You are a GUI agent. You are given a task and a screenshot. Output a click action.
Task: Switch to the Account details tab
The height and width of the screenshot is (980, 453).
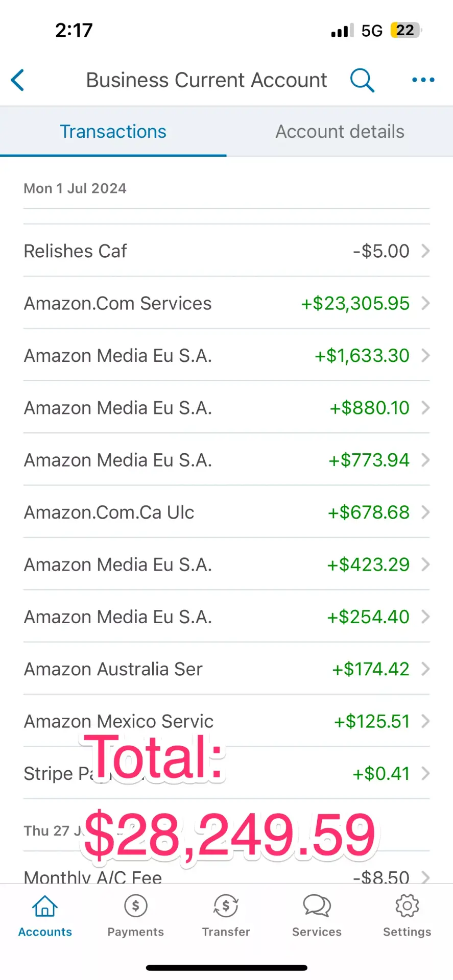coord(340,132)
